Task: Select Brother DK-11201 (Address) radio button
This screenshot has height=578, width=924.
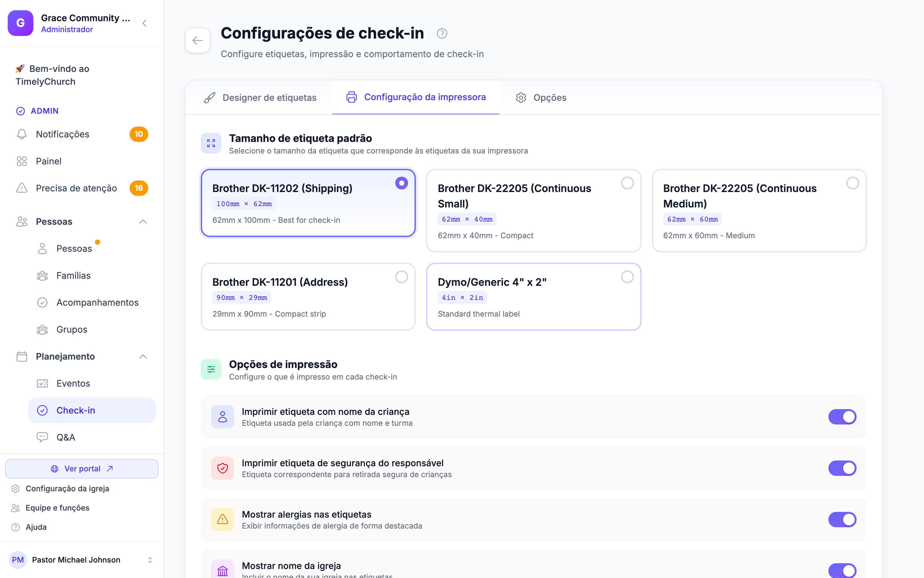Action: [402, 277]
